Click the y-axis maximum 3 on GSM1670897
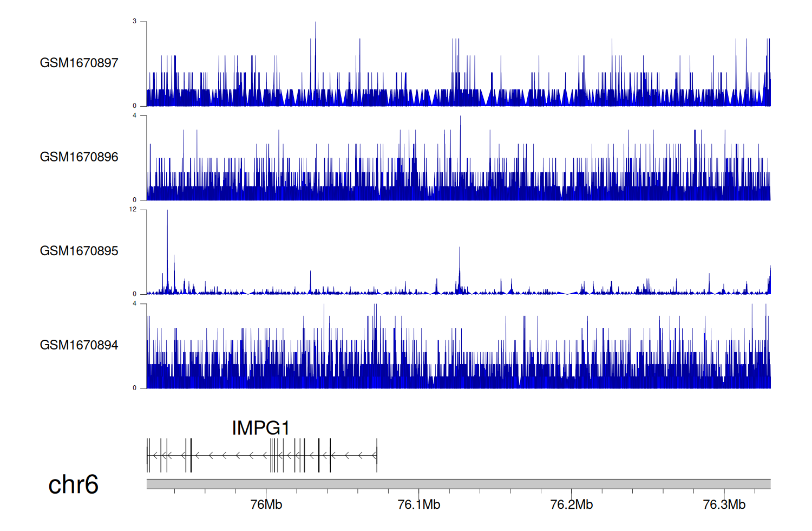The image size is (812, 531). click(134, 22)
